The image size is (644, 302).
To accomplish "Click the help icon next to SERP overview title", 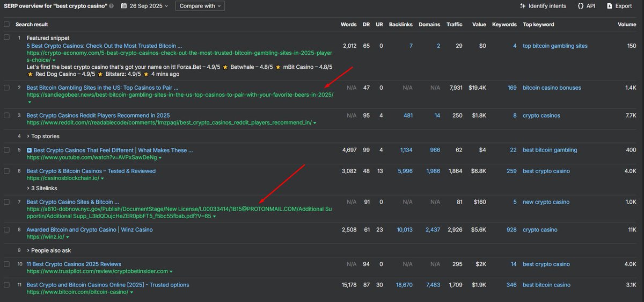I will click(x=112, y=6).
